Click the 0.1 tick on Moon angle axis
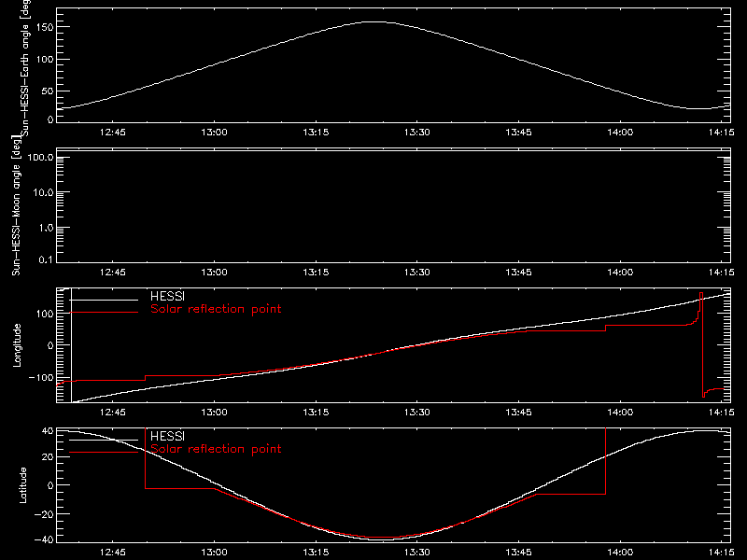The height and width of the screenshot is (560, 747). coord(46,260)
